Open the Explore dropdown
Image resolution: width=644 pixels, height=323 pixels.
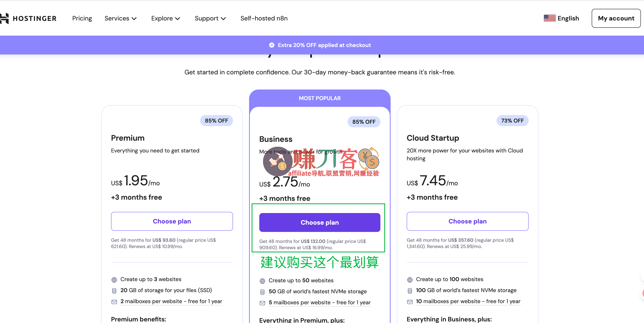click(165, 18)
